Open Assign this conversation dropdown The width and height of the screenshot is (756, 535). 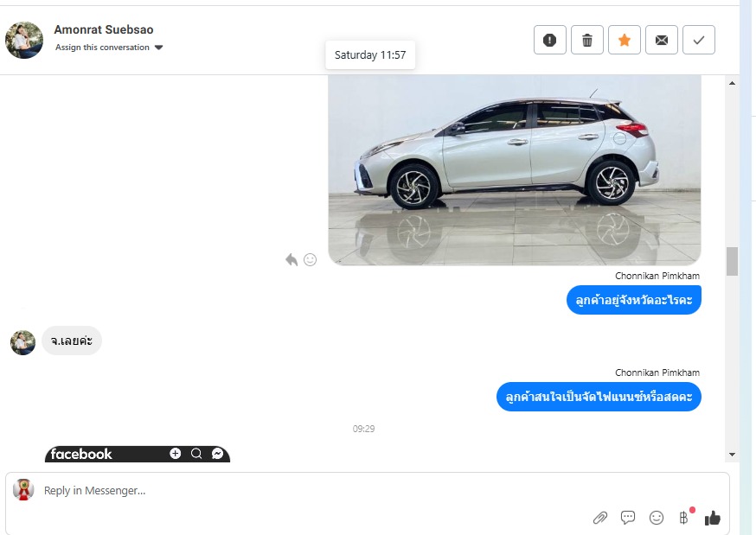109,48
